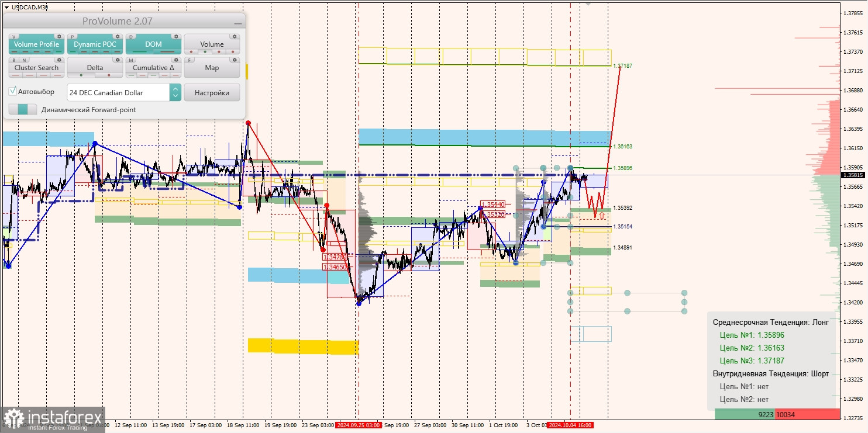Image resolution: width=868 pixels, height=433 pixels.
Task: Click the V hotkey tag on Volume Profile
Action: tap(14, 36)
